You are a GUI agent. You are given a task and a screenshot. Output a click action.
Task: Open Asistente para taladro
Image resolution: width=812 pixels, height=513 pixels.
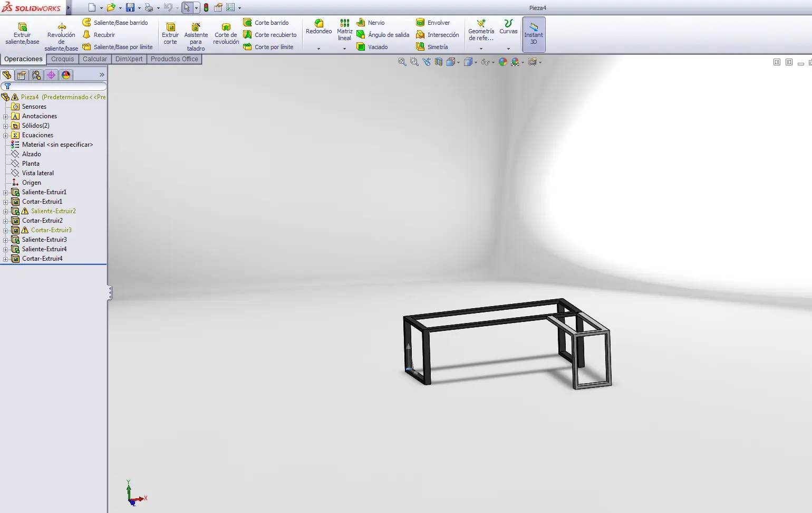point(196,37)
